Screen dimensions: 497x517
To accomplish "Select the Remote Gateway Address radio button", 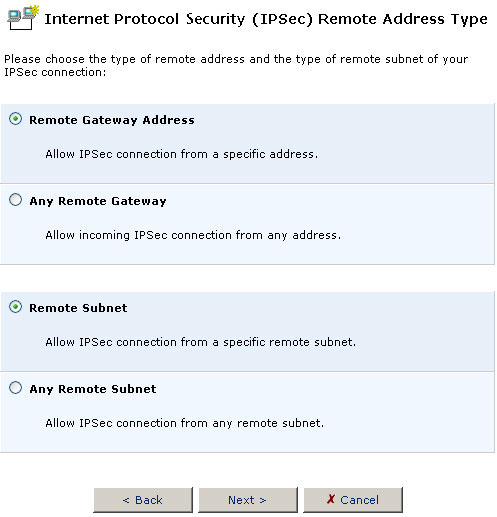I will (15, 119).
